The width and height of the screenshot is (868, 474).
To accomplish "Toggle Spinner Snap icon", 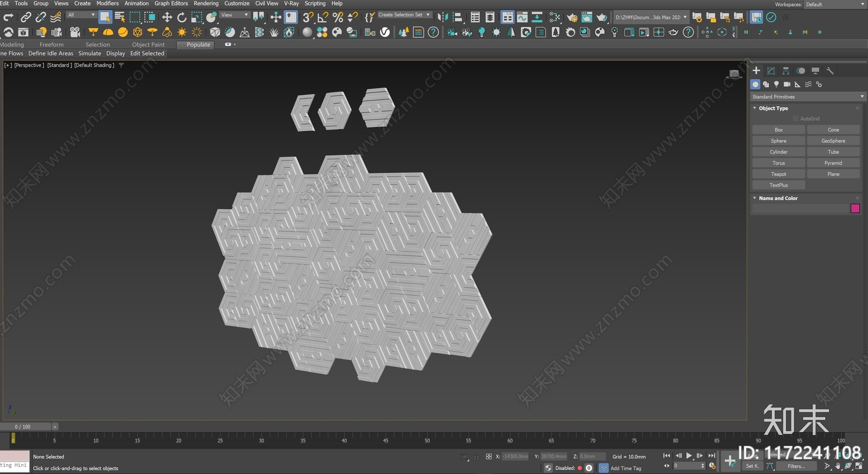I will 352,17.
